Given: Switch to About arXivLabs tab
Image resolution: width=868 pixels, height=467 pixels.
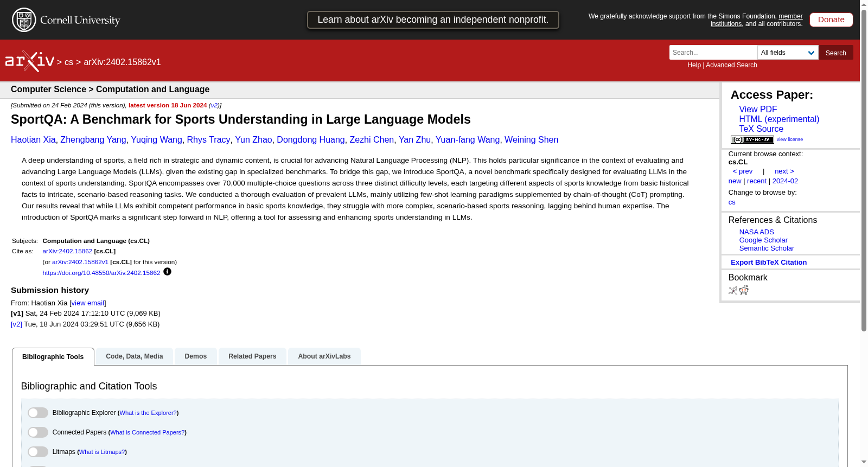Looking at the screenshot, I should click(x=324, y=356).
